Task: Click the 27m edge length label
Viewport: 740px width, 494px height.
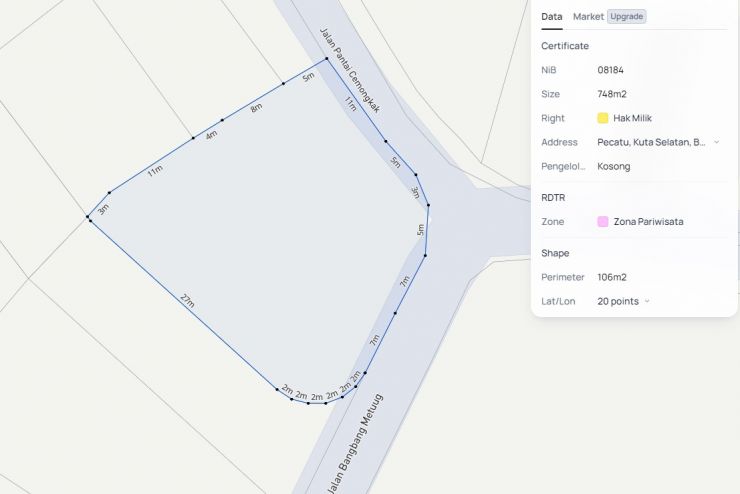Action: click(x=186, y=302)
